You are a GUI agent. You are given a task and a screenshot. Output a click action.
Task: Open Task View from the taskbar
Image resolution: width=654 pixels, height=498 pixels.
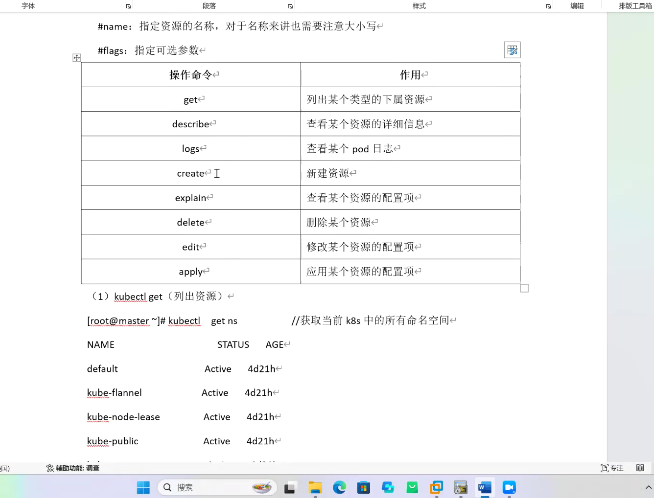pyautogui.click(x=290, y=487)
